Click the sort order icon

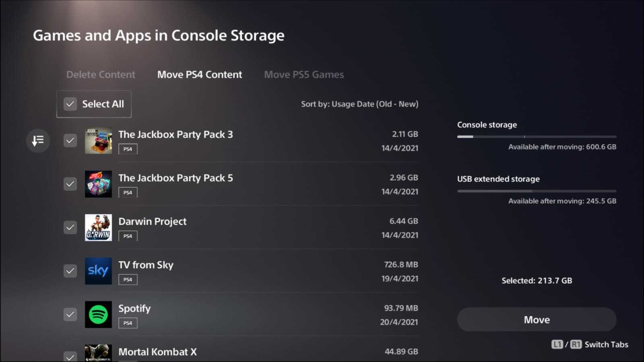tap(38, 141)
